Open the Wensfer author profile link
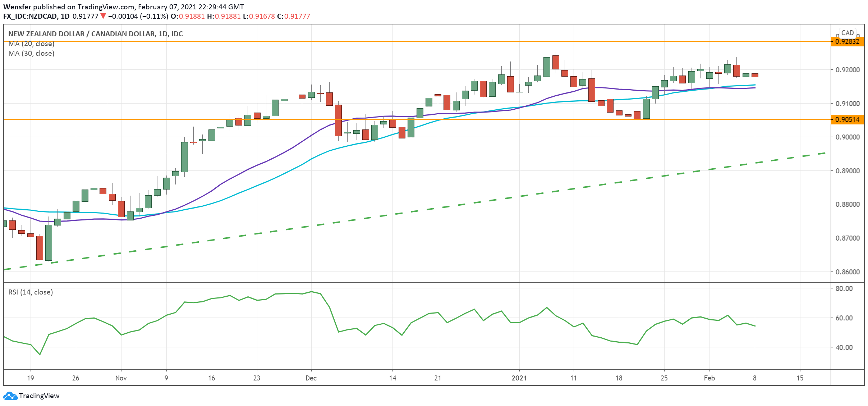The width and height of the screenshot is (868, 406). tap(17, 6)
